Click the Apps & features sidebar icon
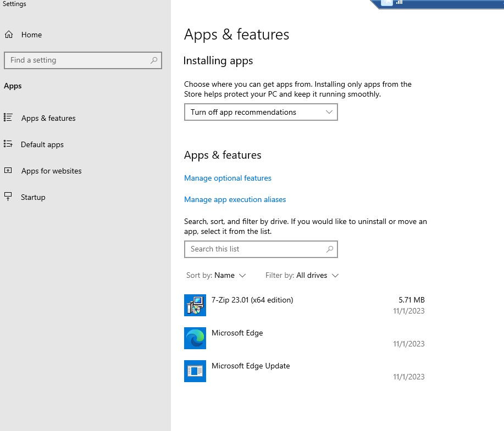504x431 pixels. point(8,117)
